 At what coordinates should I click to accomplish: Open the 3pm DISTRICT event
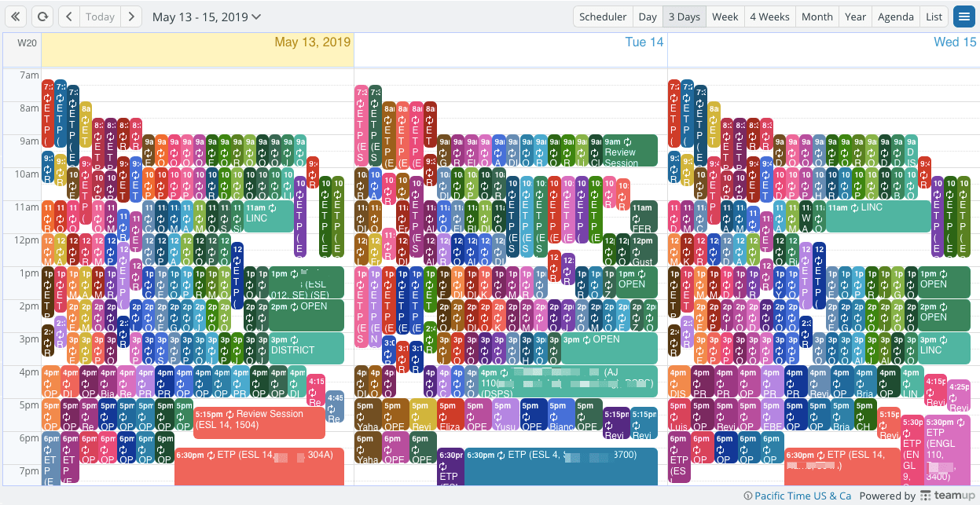(306, 348)
